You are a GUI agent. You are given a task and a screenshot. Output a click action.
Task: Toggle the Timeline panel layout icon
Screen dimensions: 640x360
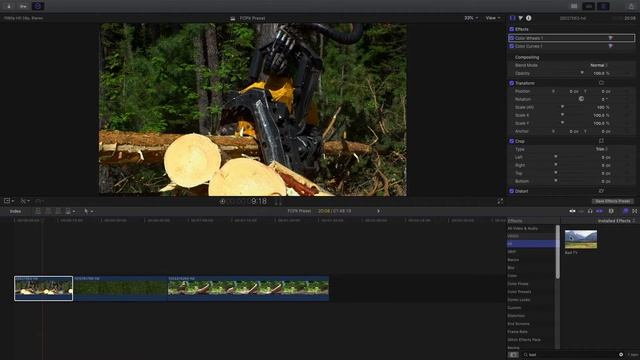click(x=589, y=6)
